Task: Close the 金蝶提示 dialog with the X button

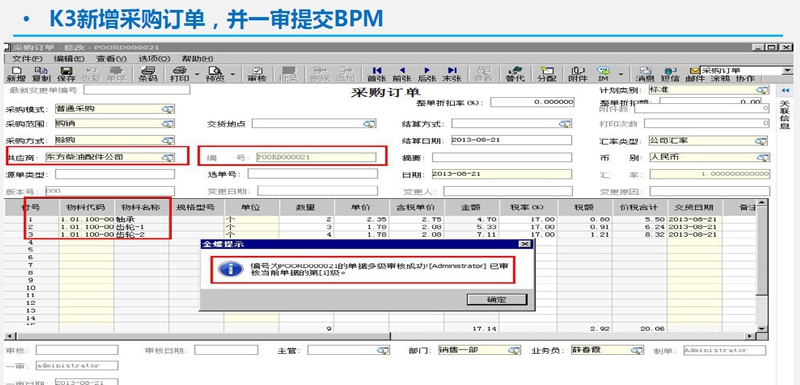Action: [x=524, y=244]
